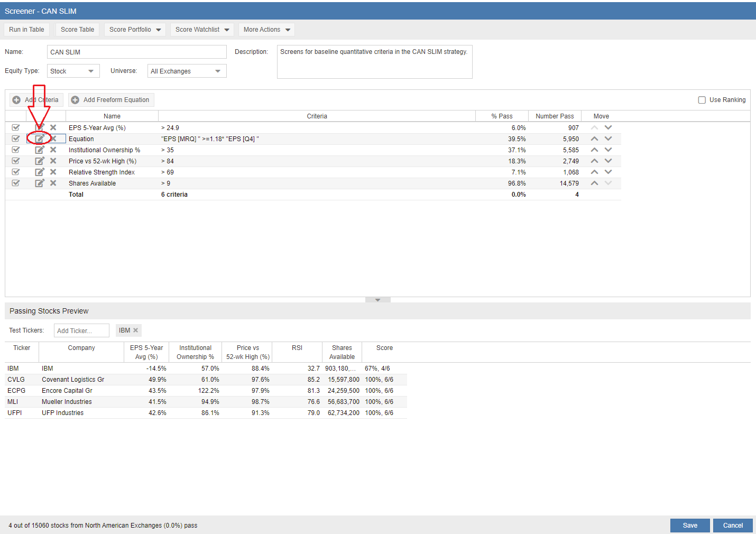Move EPS 5-Year Avg row down

(x=608, y=128)
